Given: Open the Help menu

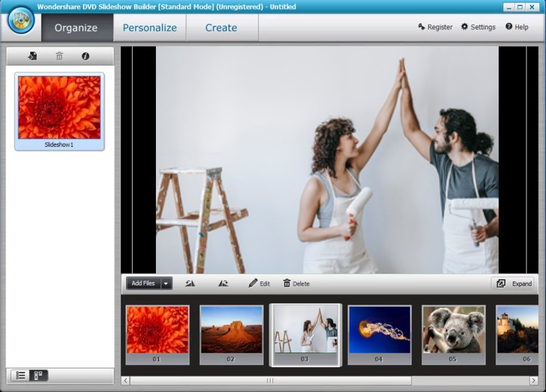Looking at the screenshot, I should pyautogui.click(x=517, y=27).
